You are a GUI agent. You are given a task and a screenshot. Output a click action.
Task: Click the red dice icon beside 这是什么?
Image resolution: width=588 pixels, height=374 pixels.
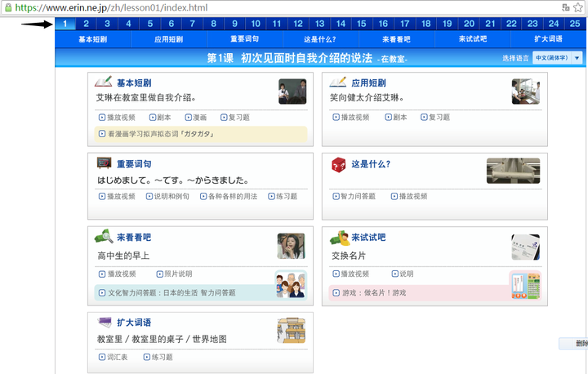338,165
